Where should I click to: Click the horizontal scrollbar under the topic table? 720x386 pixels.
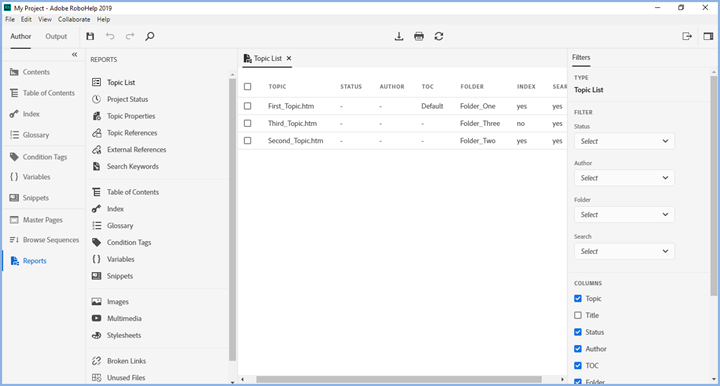point(399,380)
